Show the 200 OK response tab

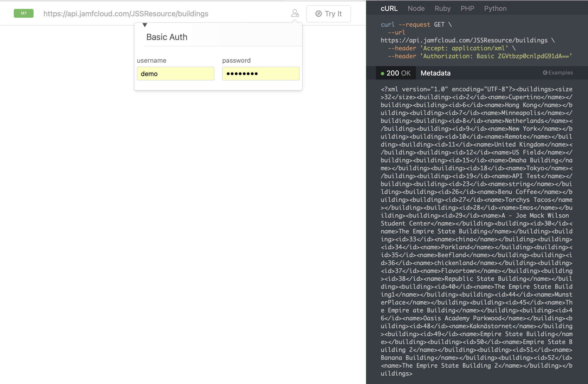pos(398,73)
